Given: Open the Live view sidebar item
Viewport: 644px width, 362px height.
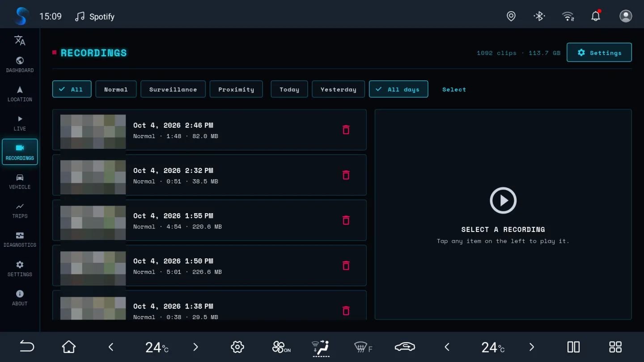Looking at the screenshot, I should pos(20,123).
